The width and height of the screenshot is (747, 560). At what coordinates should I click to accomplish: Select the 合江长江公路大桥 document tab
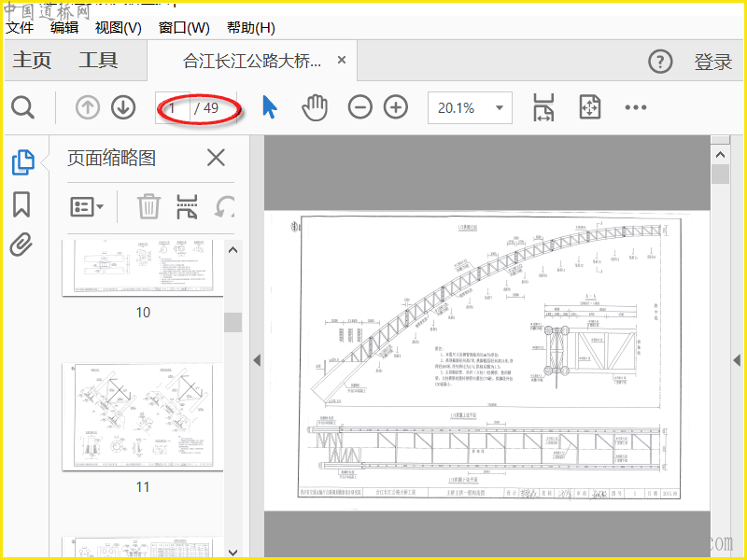[252, 61]
